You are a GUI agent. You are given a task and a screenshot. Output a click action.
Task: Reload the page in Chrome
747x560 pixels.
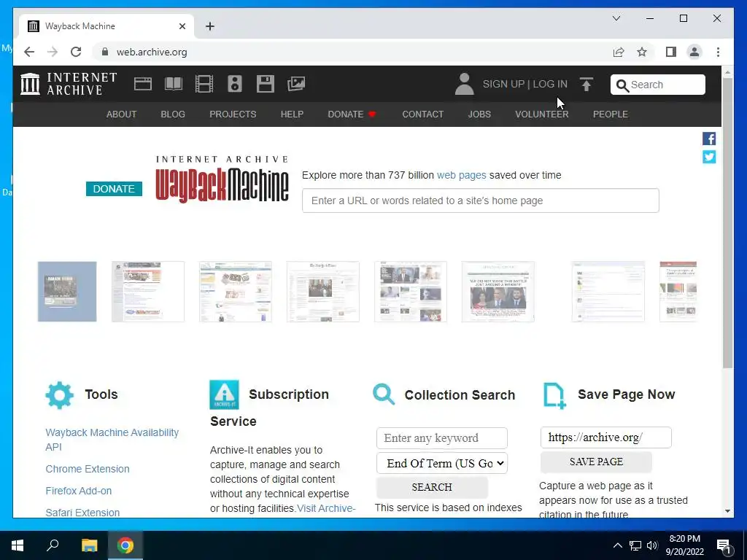point(76,52)
